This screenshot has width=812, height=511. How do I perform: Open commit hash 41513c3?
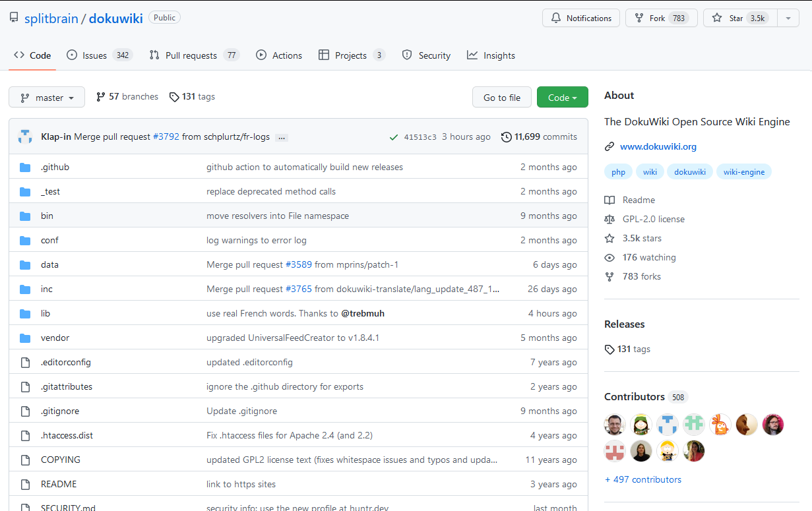[x=420, y=137]
